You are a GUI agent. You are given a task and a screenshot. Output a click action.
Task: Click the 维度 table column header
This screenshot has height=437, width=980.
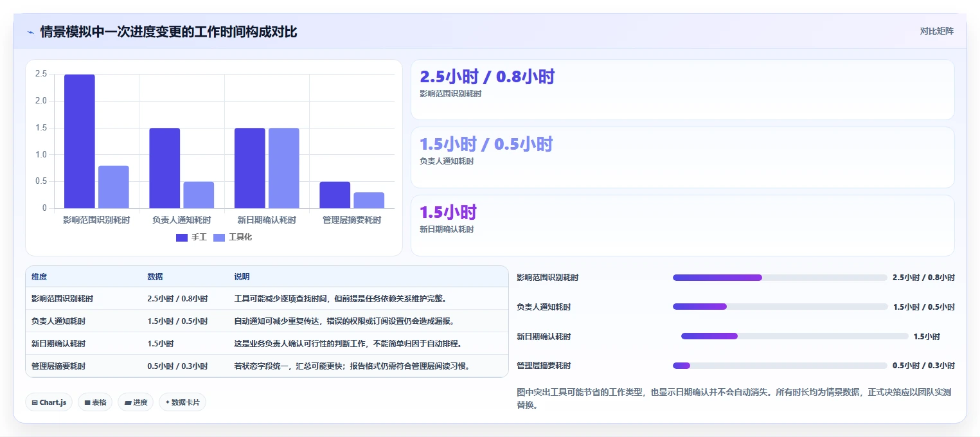(39, 277)
